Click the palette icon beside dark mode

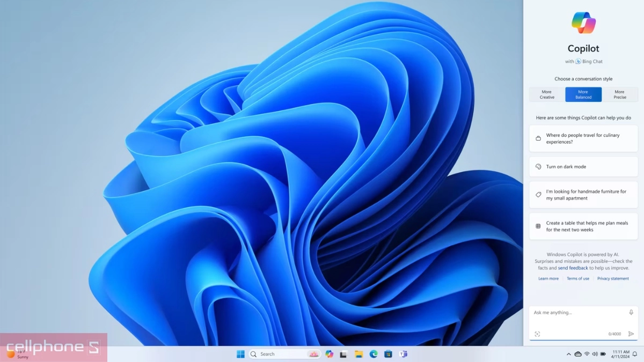coord(538,167)
